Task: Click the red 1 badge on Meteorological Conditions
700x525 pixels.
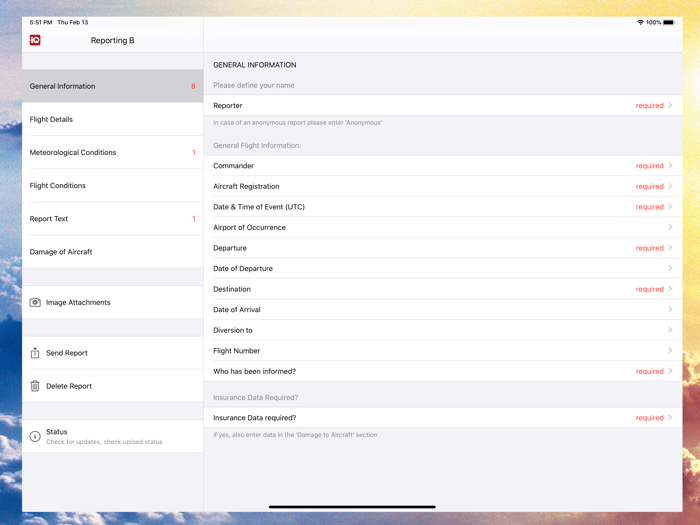Action: point(194,152)
